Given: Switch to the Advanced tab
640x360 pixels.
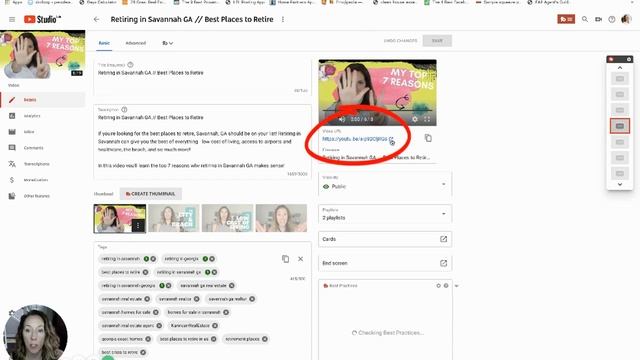Looking at the screenshot, I should (x=136, y=43).
